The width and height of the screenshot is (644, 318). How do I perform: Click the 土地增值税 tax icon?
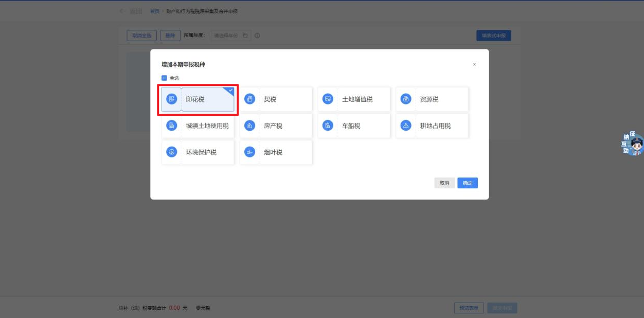(328, 99)
